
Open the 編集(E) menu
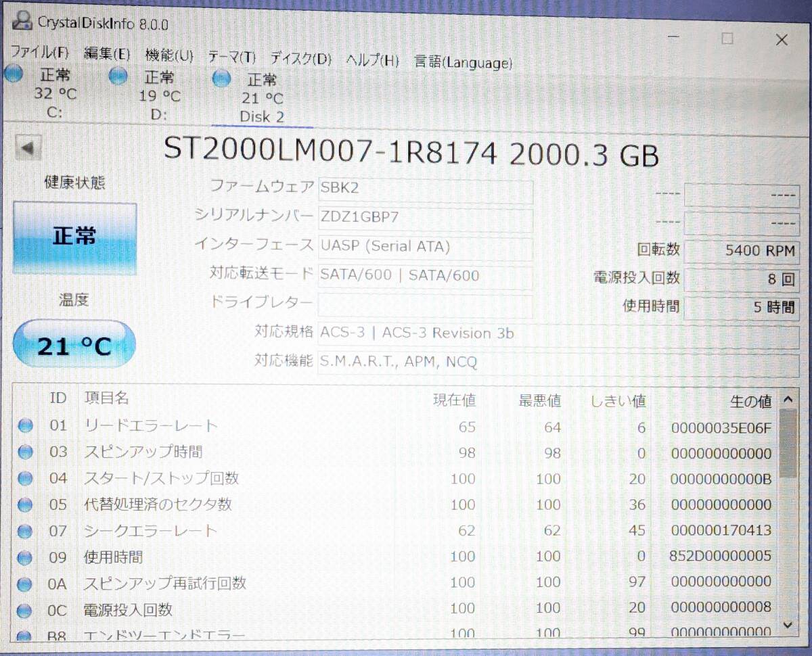coord(107,55)
